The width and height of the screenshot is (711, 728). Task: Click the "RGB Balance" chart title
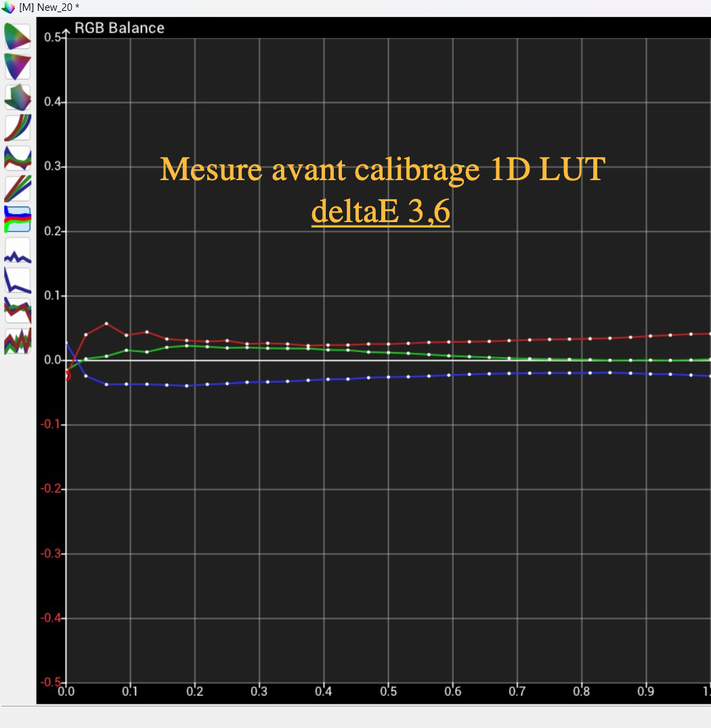(119, 28)
